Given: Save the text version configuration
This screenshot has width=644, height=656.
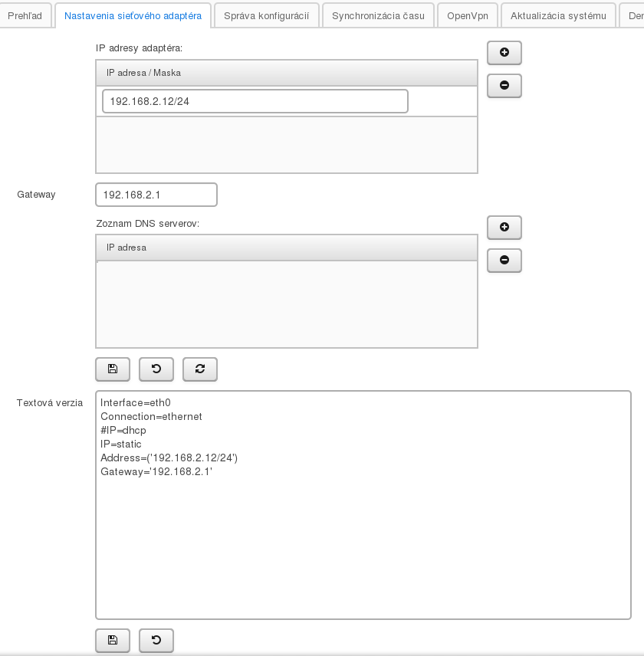Looking at the screenshot, I should point(113,641).
